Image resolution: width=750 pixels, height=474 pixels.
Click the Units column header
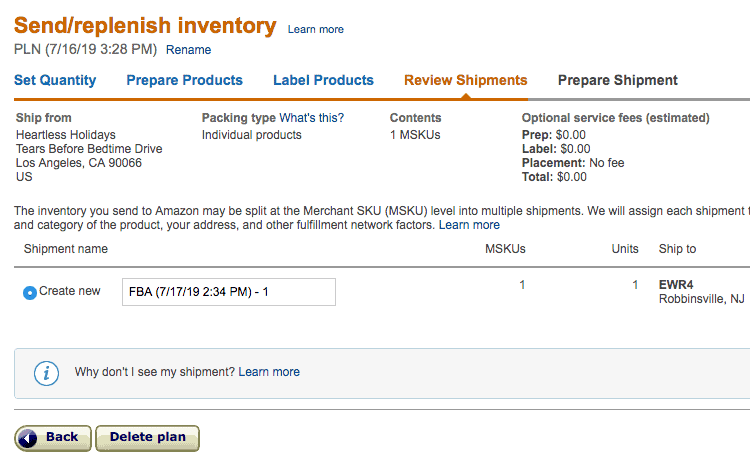pos(625,249)
